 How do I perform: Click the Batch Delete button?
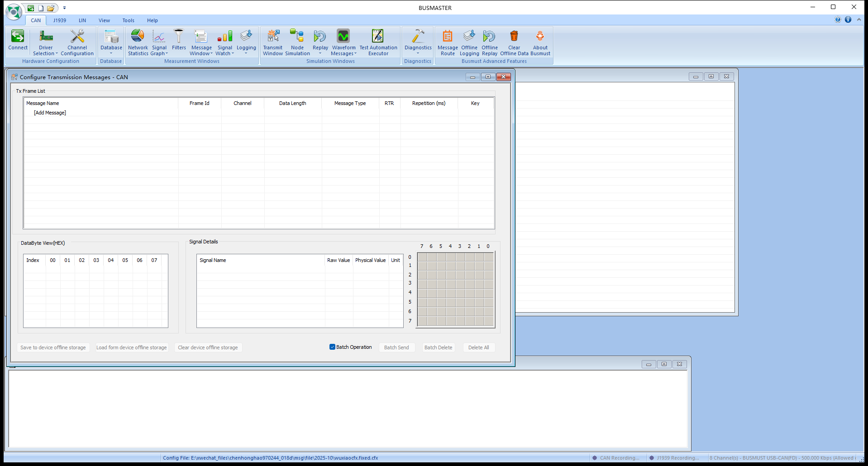point(438,347)
